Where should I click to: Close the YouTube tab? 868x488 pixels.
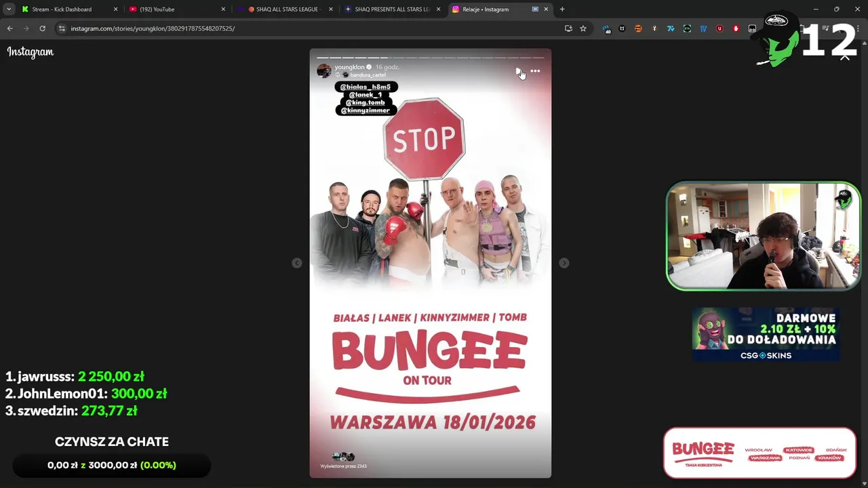pyautogui.click(x=223, y=9)
